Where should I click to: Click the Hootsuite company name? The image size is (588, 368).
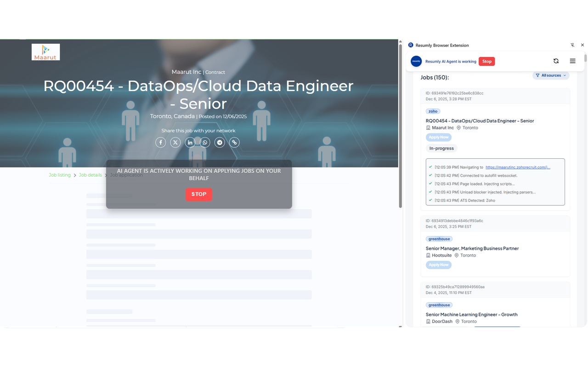(x=442, y=255)
